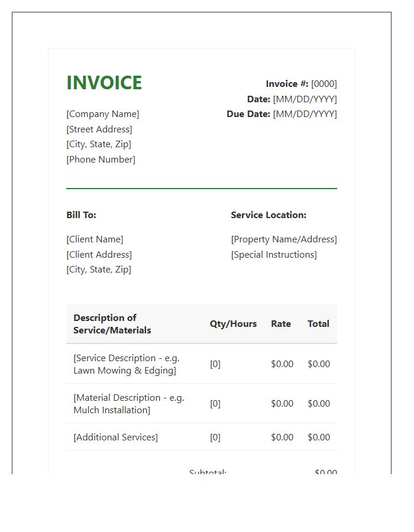The image size is (414, 532).
Task: Click the quantity [0] in the Additional Services row
Action: click(215, 437)
